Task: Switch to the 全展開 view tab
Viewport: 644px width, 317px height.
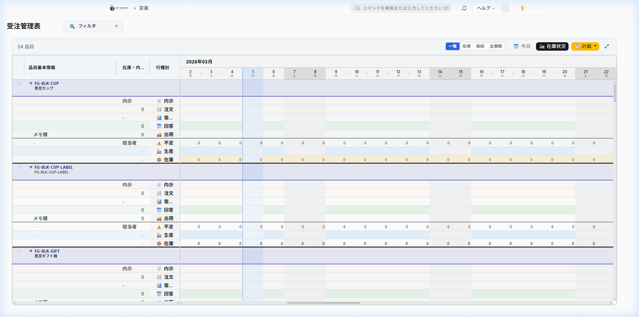Action: (x=495, y=46)
